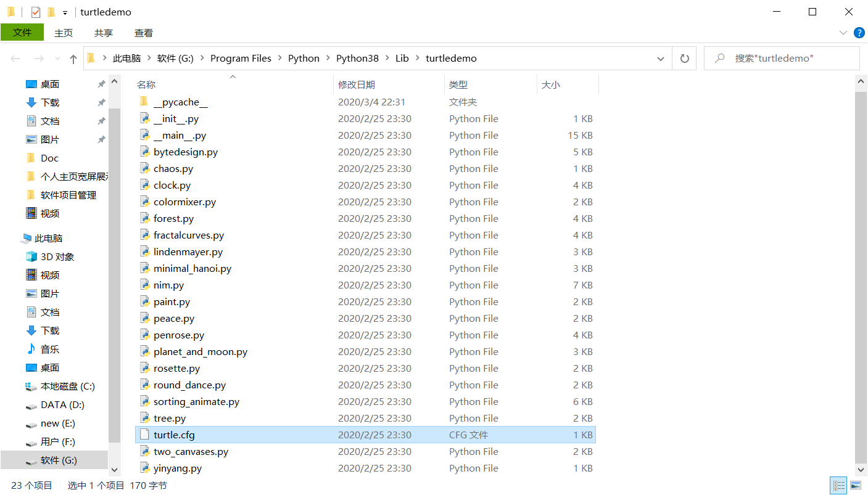Click the 用户 (F:) drive icon
Image resolution: width=868 pixels, height=495 pixels.
[x=31, y=443]
